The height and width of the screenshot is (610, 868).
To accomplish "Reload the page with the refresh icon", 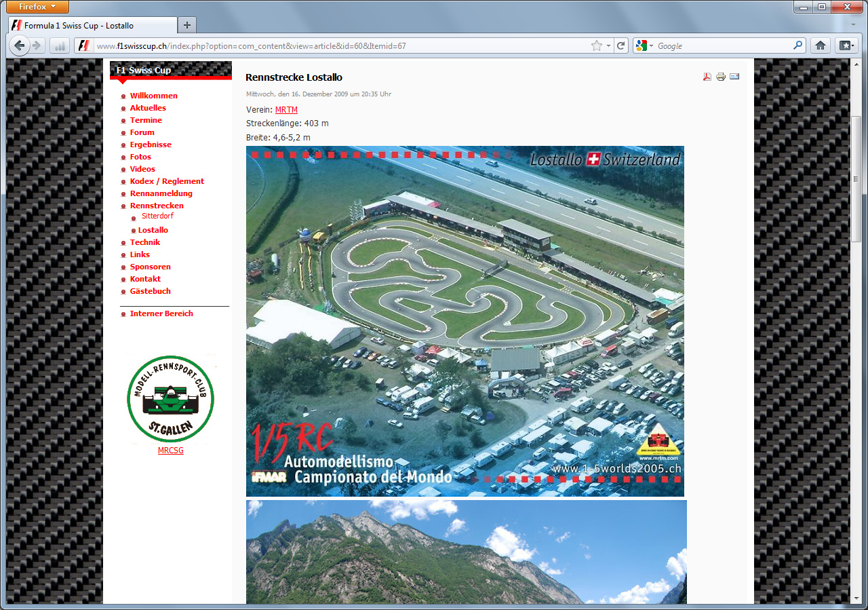I will tap(620, 45).
